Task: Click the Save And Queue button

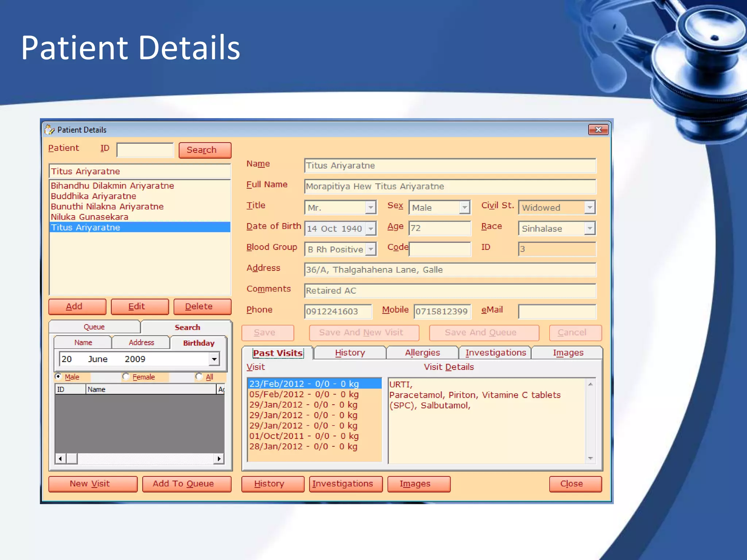Action: click(x=484, y=332)
